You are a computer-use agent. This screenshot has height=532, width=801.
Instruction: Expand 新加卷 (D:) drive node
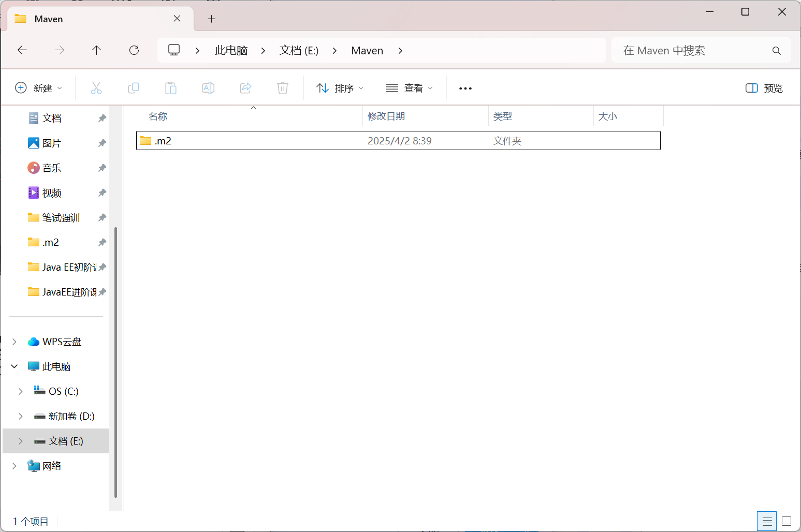click(21, 416)
